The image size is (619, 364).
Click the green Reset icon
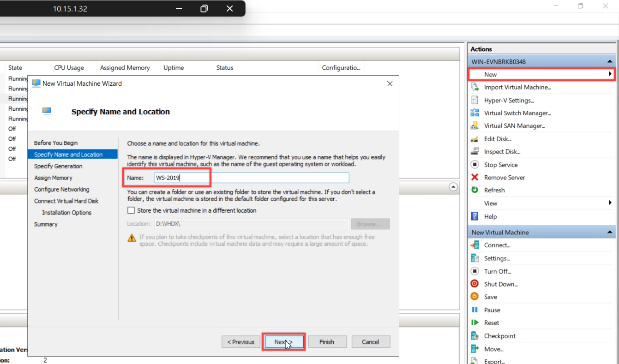[475, 322]
